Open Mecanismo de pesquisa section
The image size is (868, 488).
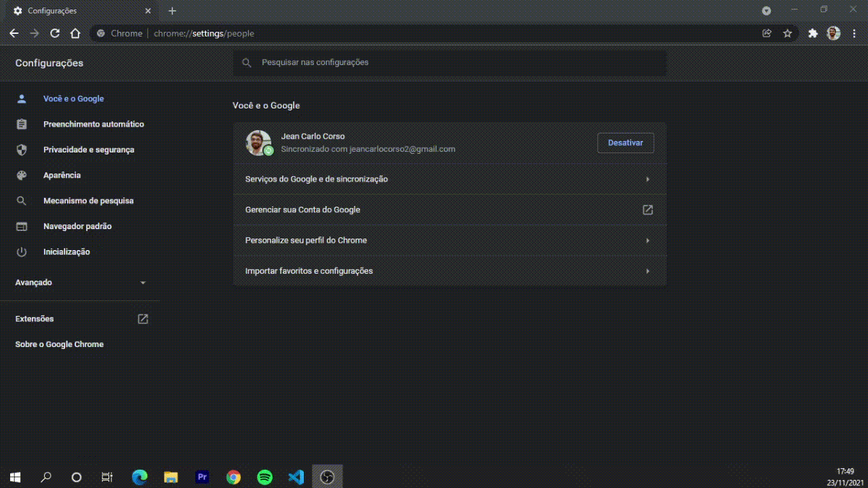(x=88, y=201)
